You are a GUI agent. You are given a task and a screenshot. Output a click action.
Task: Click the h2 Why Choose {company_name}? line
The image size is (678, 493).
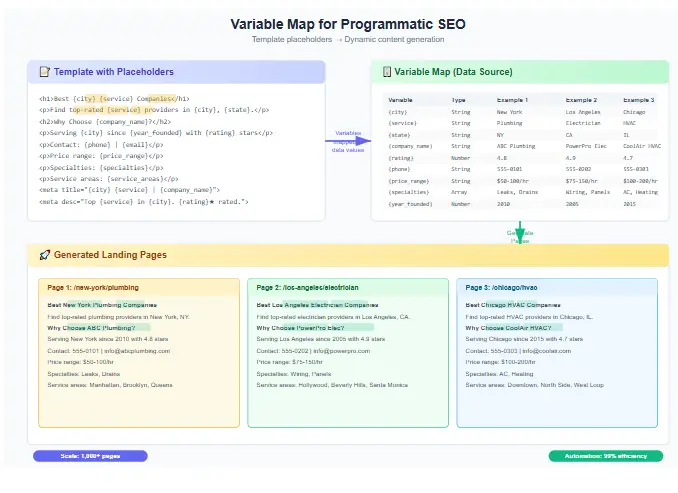pyautogui.click(x=105, y=122)
